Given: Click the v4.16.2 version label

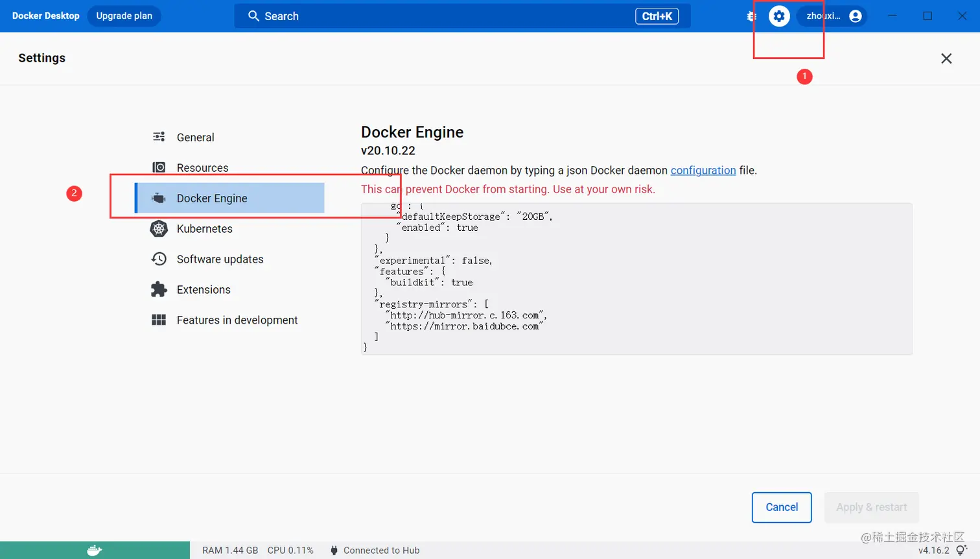Looking at the screenshot, I should coord(933,551).
